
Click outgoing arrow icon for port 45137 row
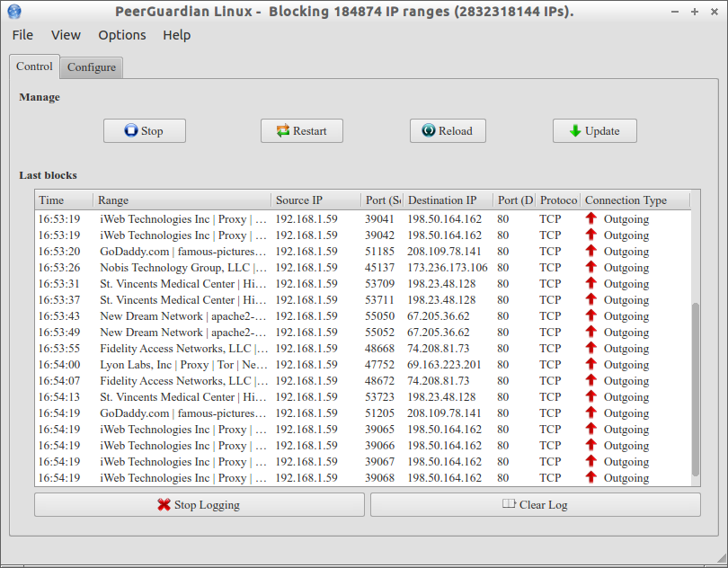(x=590, y=267)
